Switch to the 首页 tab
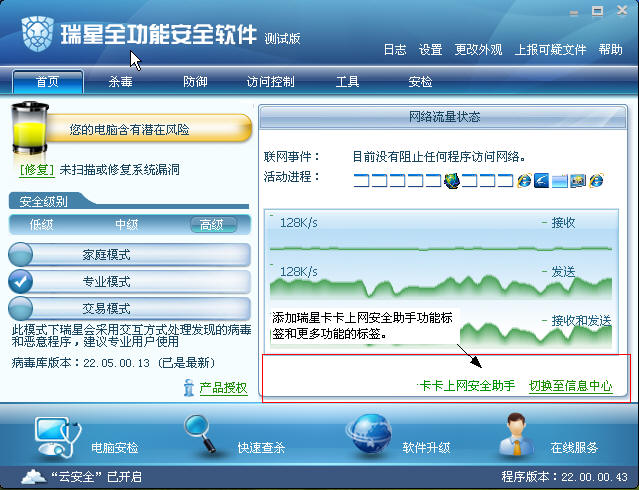639x490 pixels. point(48,82)
